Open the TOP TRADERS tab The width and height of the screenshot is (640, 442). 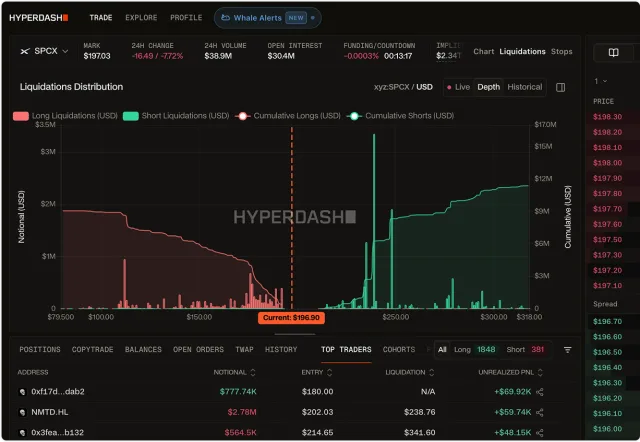[x=346, y=350]
